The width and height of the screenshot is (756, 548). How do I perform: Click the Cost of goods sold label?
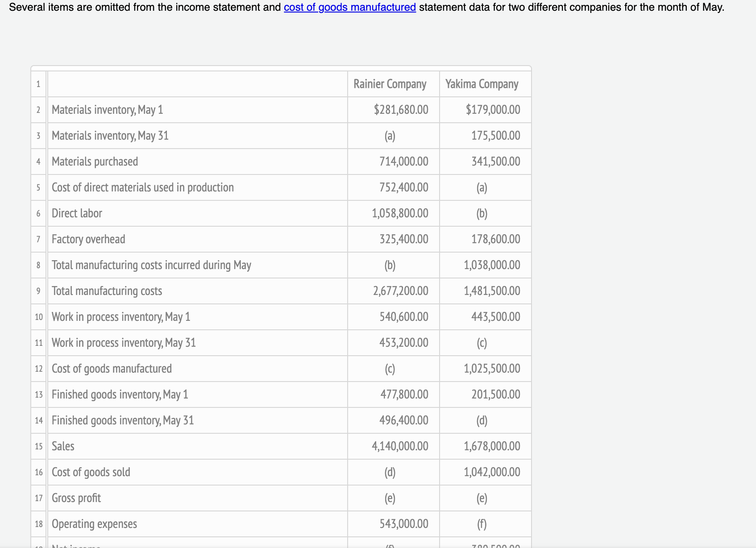click(x=91, y=472)
